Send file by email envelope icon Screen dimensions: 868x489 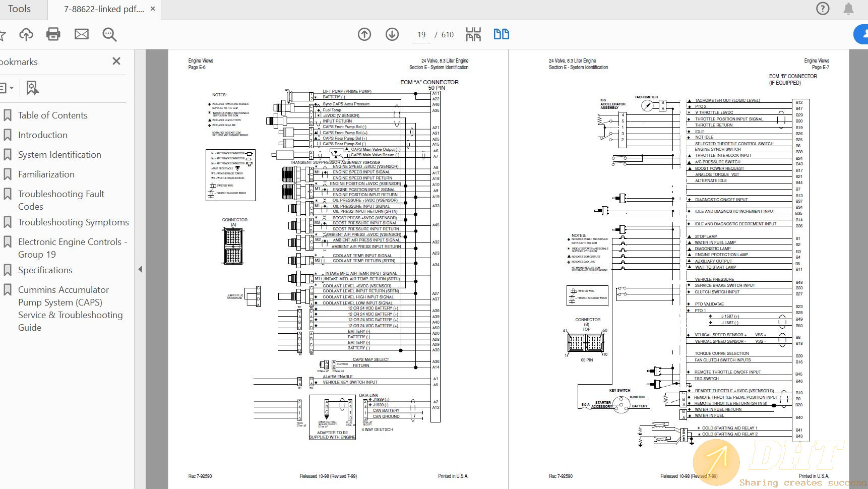click(x=82, y=34)
